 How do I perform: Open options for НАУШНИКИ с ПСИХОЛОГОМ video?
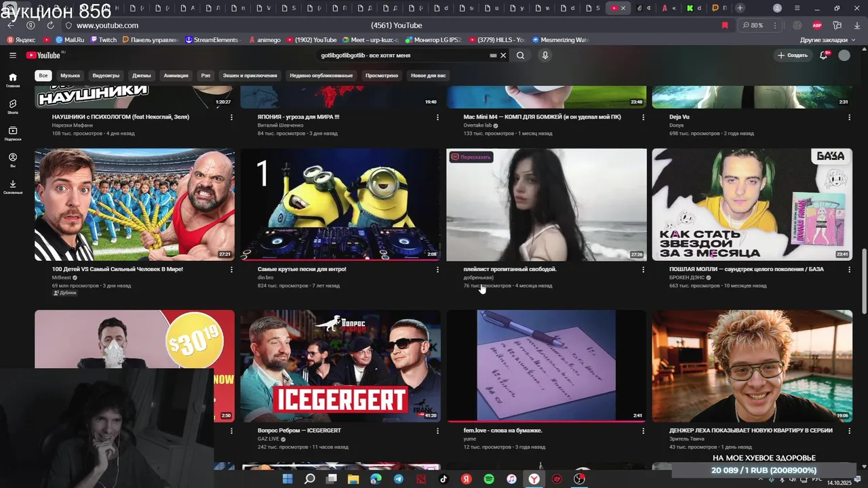pos(231,117)
